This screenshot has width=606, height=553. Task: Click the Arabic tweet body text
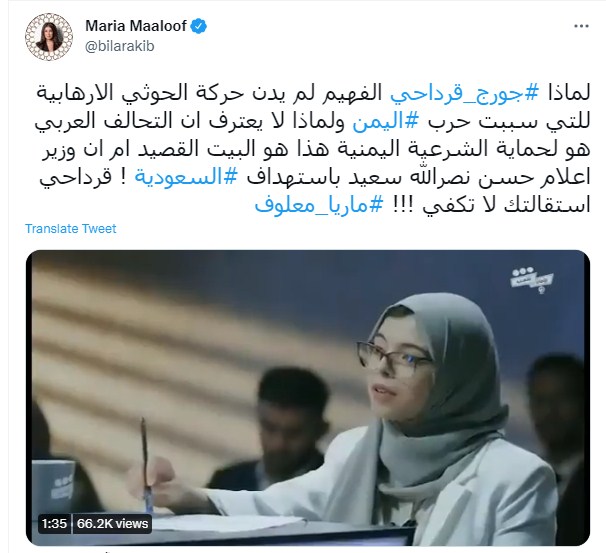[x=312, y=150]
